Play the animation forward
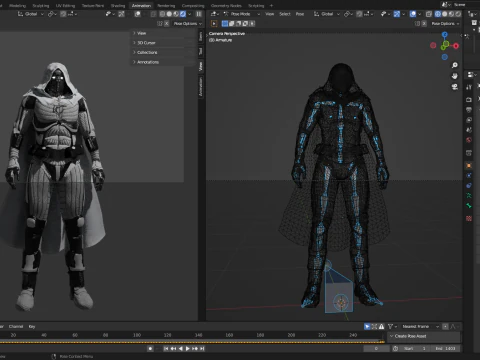The image size is (480, 360). coord(187,349)
